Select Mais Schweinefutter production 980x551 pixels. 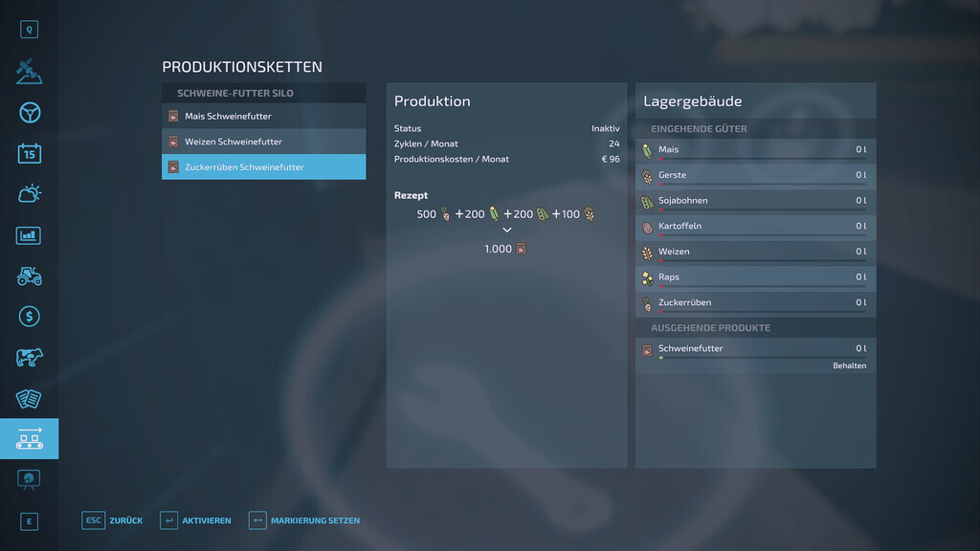click(264, 116)
